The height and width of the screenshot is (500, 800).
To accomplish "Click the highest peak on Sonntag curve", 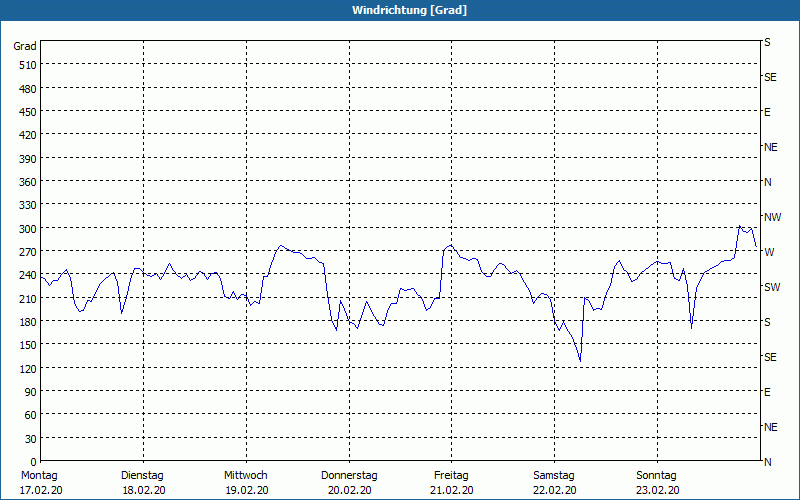I will pyautogui.click(x=740, y=226).
